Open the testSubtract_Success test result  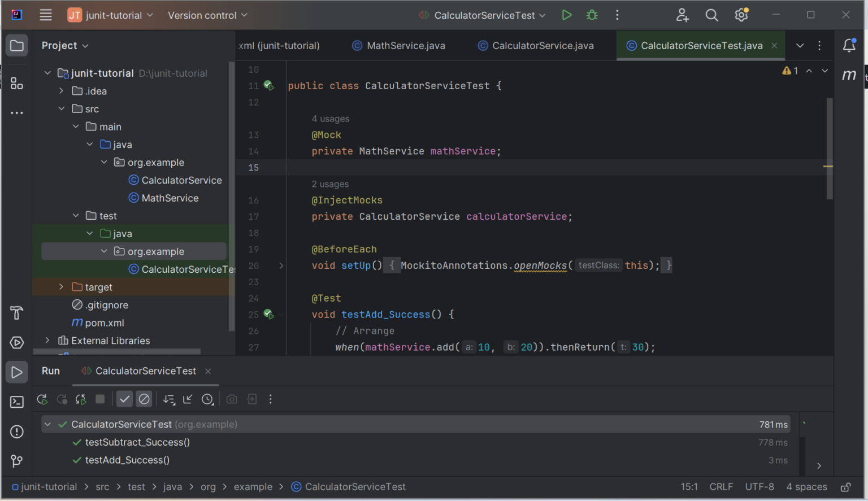tap(137, 442)
